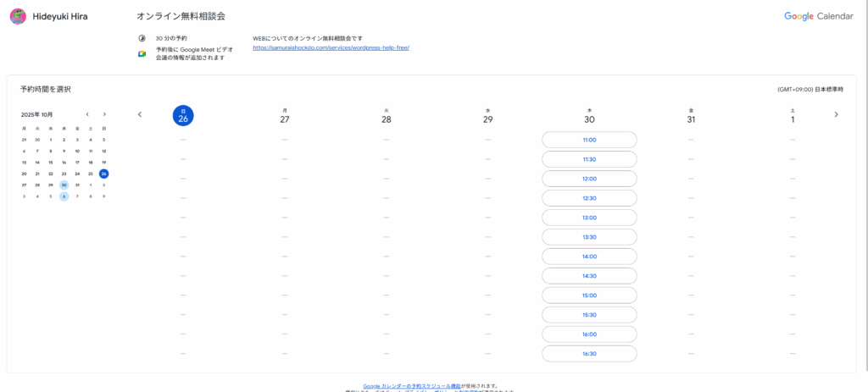Viewport: 868px width, 392px height.
Task: Click the Google Meet video icon
Action: tap(142, 53)
